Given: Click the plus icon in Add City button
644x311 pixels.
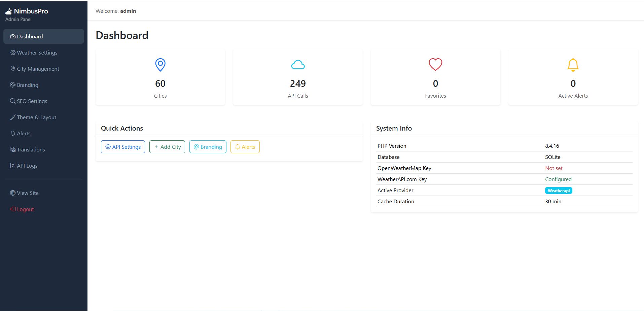Looking at the screenshot, I should [156, 147].
